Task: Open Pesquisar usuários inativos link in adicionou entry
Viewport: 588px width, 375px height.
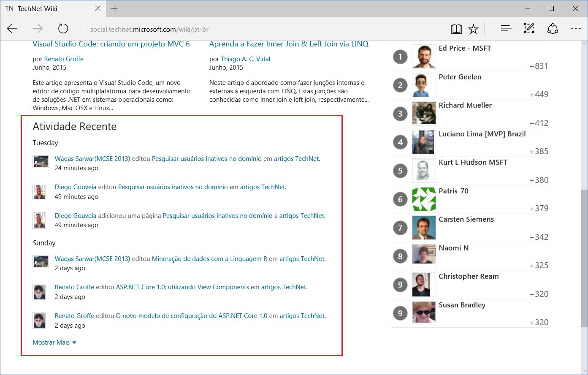Action: (x=218, y=216)
